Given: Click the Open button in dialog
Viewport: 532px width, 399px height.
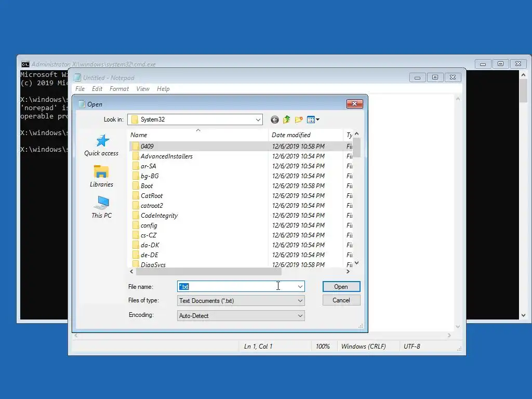Looking at the screenshot, I should [x=341, y=286].
